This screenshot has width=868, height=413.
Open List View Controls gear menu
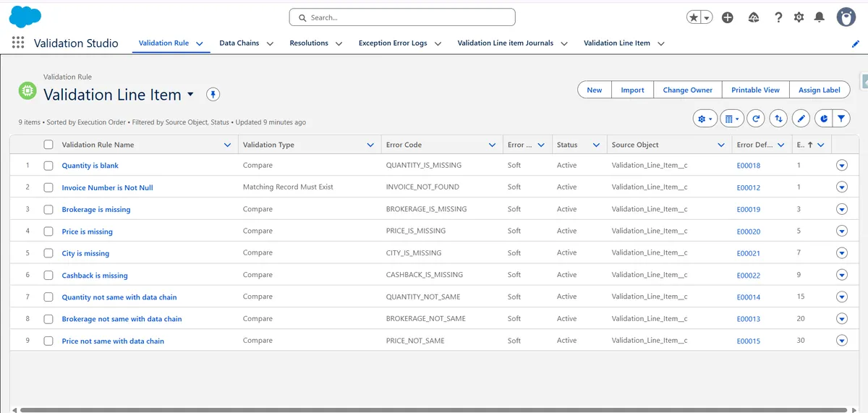704,119
